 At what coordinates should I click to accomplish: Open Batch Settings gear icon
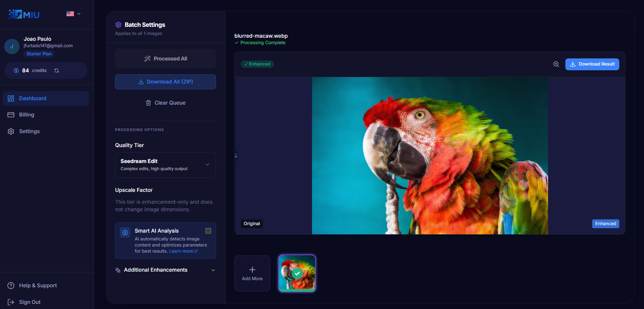pyautogui.click(x=118, y=25)
